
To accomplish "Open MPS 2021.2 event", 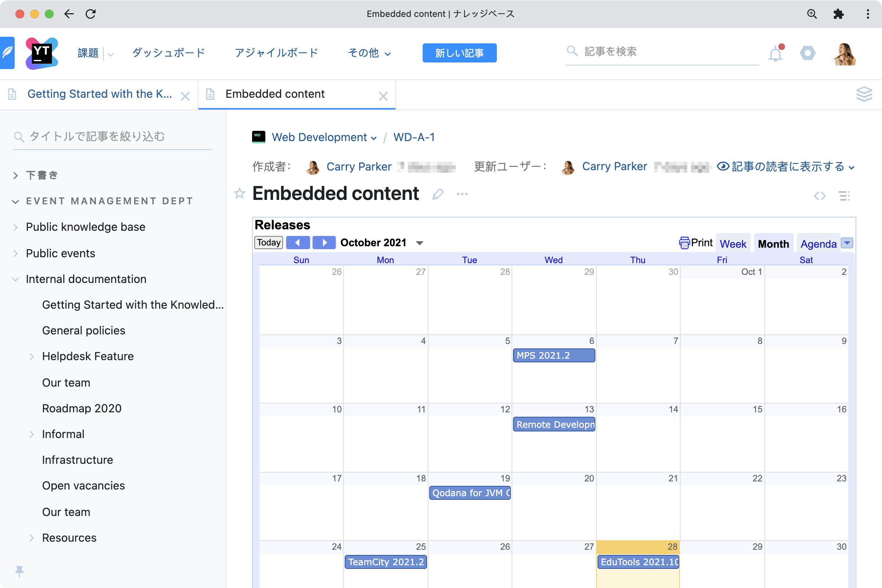I will pyautogui.click(x=554, y=355).
